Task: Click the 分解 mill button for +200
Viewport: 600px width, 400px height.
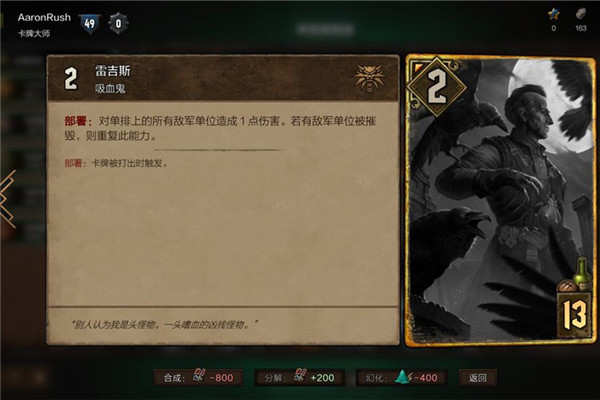Action: coord(299,377)
